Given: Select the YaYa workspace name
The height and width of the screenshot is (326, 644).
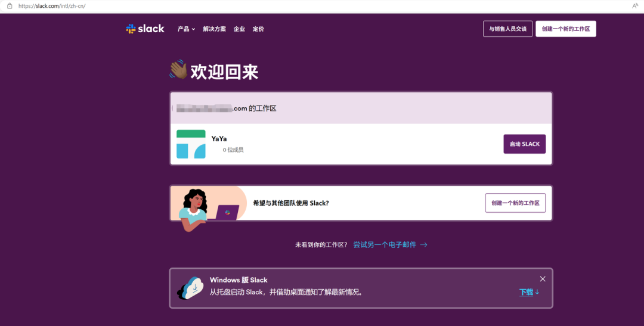Looking at the screenshot, I should pyautogui.click(x=219, y=139).
